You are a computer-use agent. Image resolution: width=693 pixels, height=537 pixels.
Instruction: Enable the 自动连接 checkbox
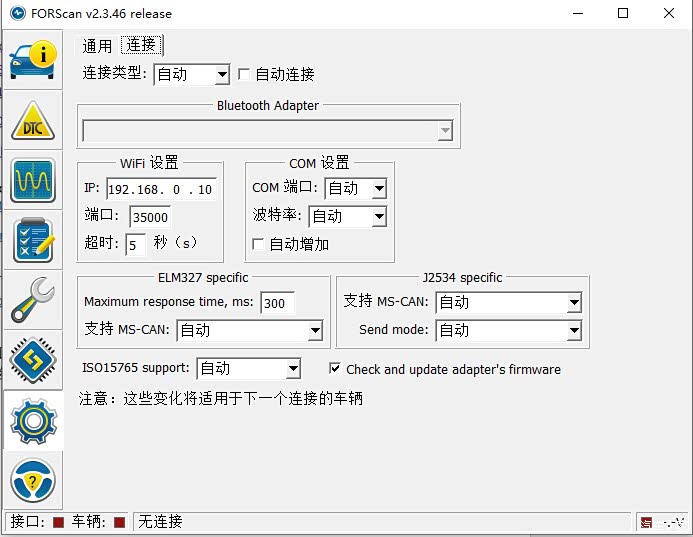coord(244,74)
